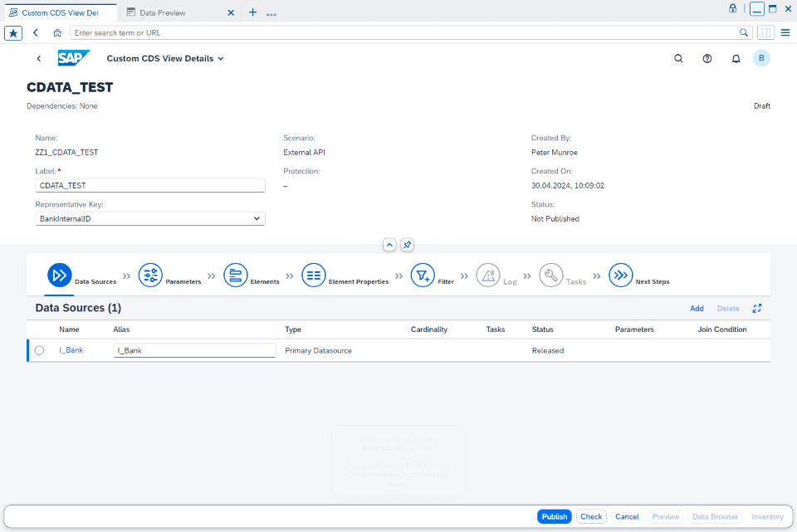This screenshot has height=532, width=797.
Task: Go to the Elements step icon
Action: [236, 275]
